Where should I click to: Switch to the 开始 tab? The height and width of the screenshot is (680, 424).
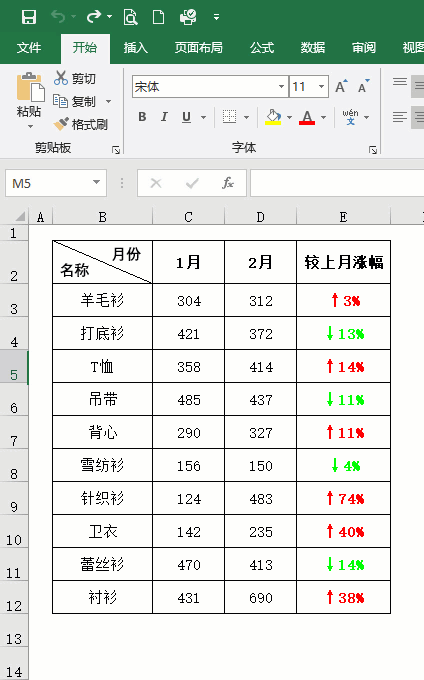85,47
